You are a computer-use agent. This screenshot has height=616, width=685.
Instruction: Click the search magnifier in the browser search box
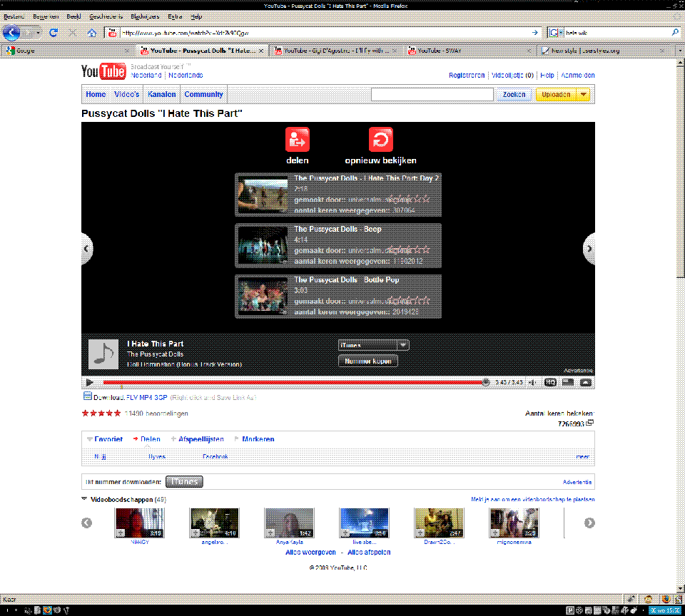click(675, 32)
